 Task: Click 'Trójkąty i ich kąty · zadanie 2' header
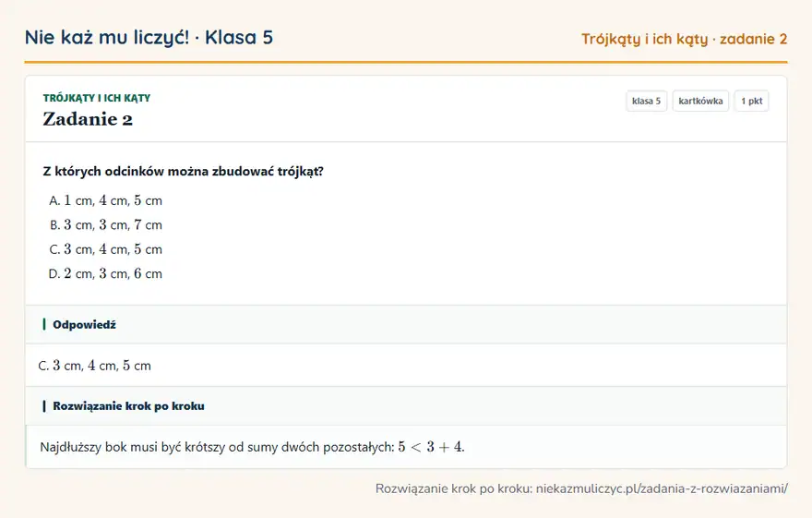pyautogui.click(x=684, y=39)
